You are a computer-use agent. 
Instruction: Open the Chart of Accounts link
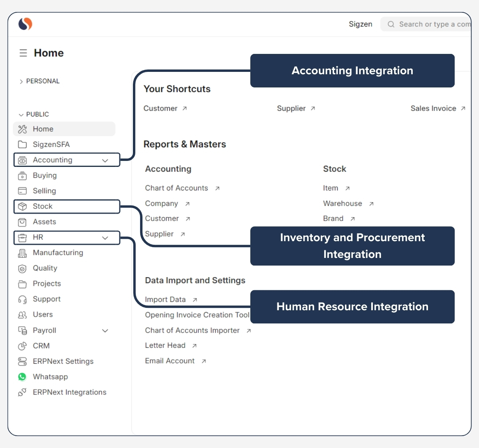click(176, 188)
